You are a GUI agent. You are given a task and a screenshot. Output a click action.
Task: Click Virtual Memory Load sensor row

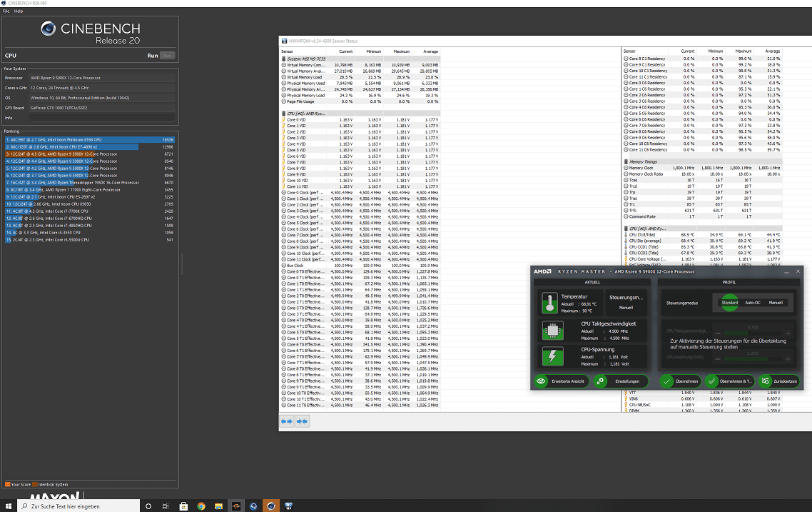point(360,77)
